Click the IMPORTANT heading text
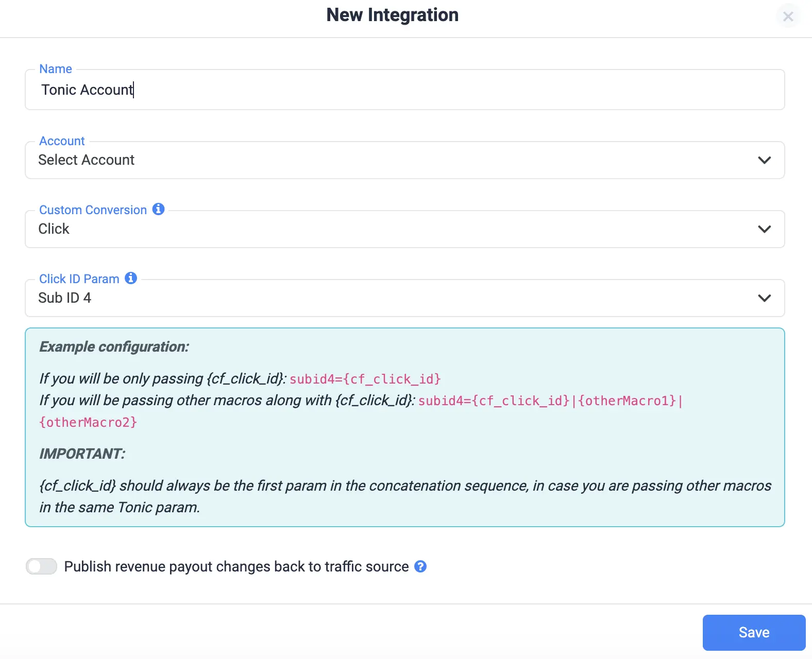 coord(82,454)
